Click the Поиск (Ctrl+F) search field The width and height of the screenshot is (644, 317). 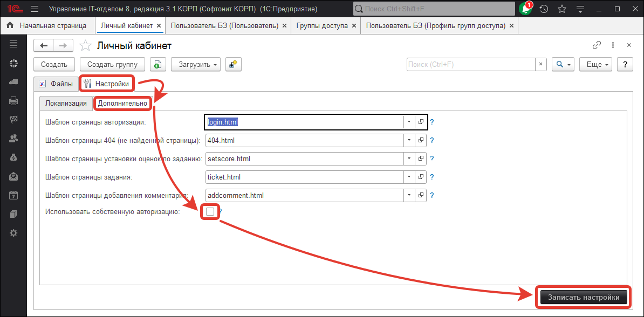470,65
